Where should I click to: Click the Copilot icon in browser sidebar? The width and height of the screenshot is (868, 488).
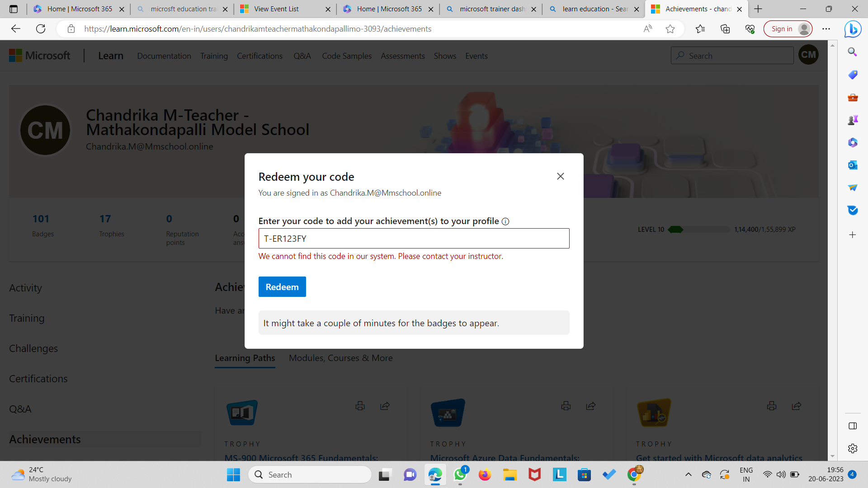[x=854, y=28]
